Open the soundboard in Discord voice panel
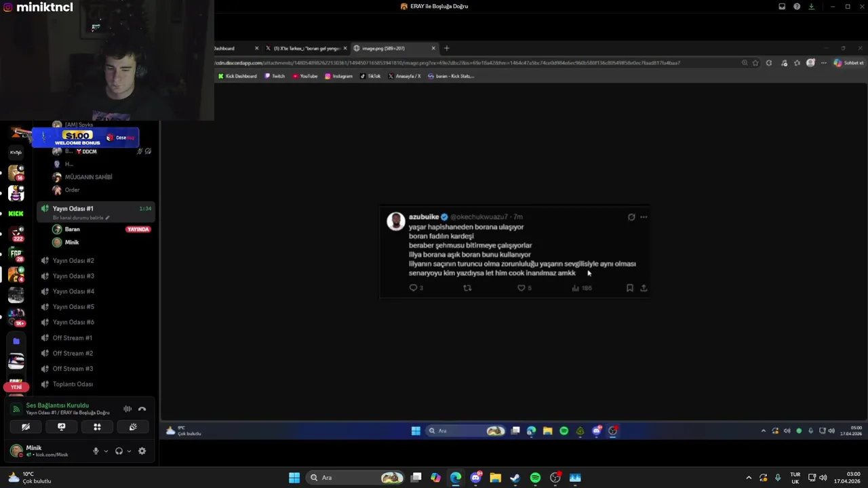Image resolution: width=868 pixels, height=488 pixels. coord(133,426)
